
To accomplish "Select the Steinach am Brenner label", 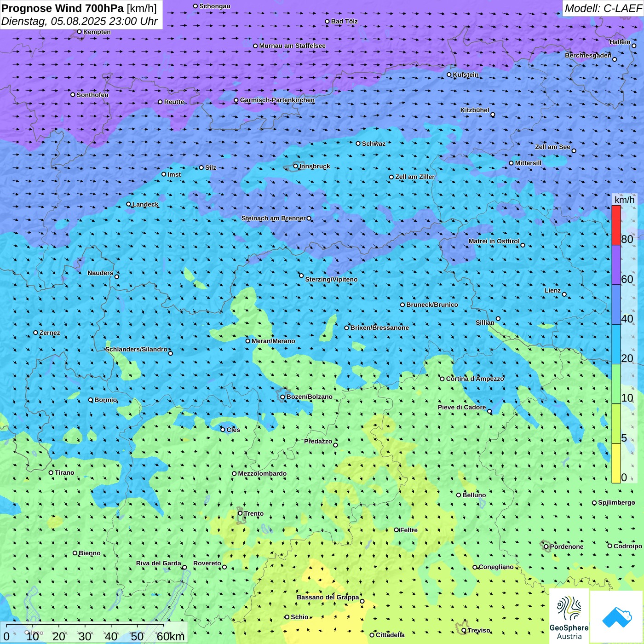I will (x=274, y=218).
